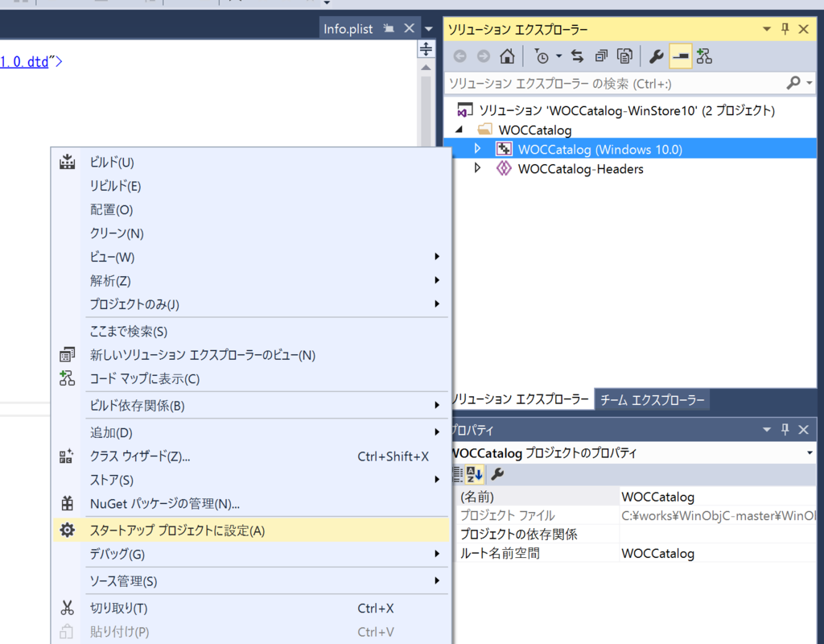This screenshot has width=824, height=644.
Task: Pin the プロパティ panel
Action: pyautogui.click(x=785, y=429)
